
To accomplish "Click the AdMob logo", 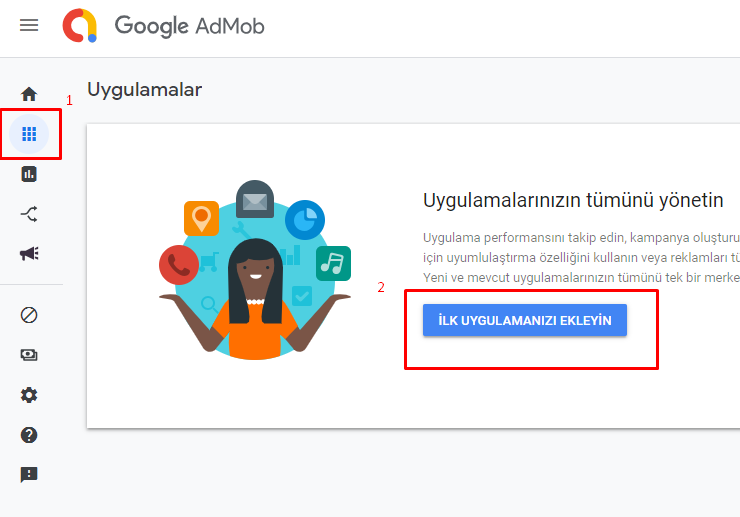I will (80, 25).
